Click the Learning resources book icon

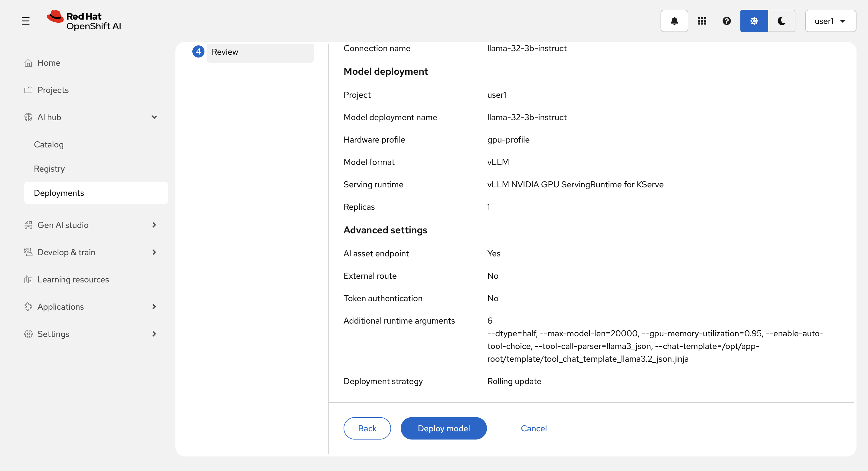[x=28, y=279]
